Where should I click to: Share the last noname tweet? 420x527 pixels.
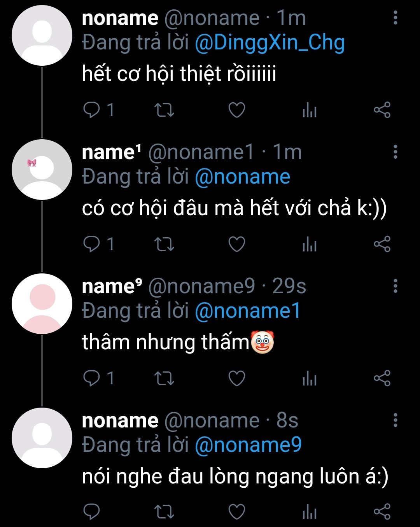382,512
